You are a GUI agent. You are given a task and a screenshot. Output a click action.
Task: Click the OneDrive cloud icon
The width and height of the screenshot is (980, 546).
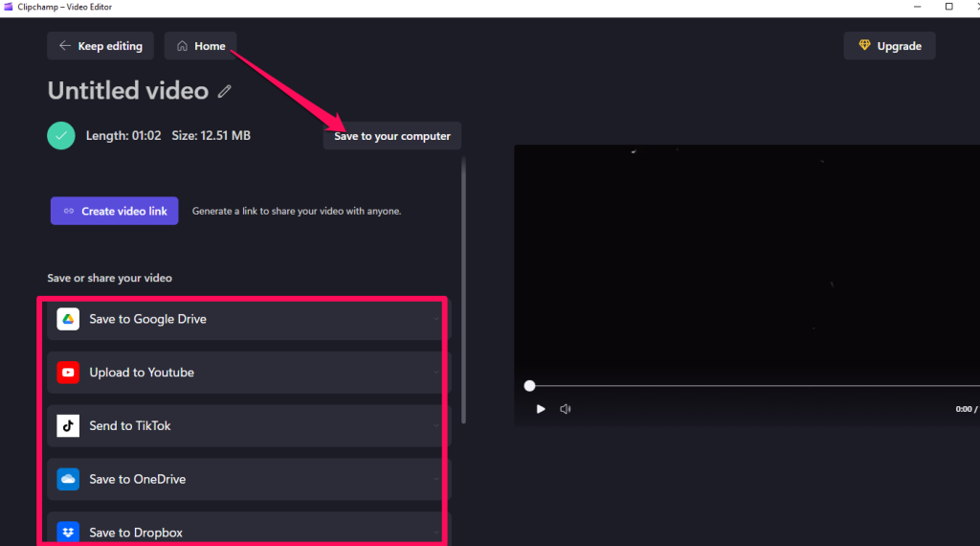tap(68, 479)
